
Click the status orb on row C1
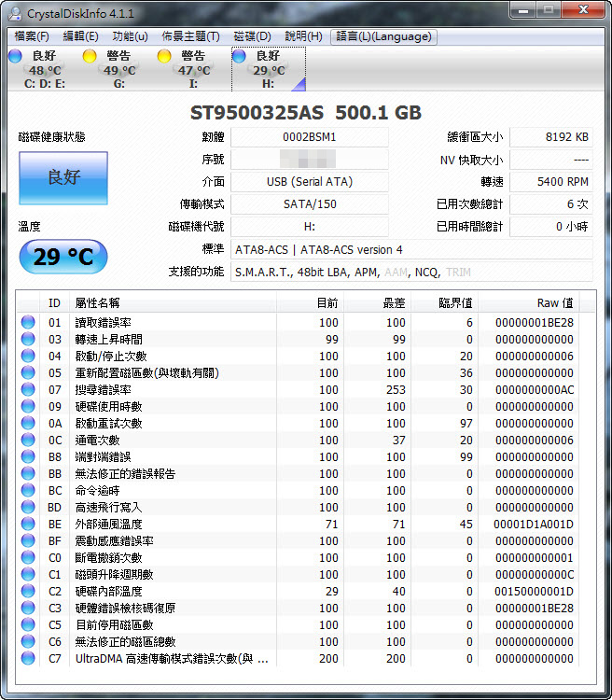point(28,574)
